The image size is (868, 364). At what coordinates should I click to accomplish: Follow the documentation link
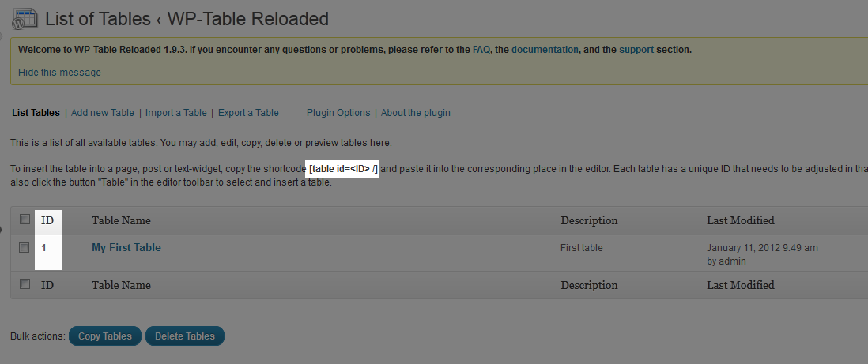pos(545,49)
